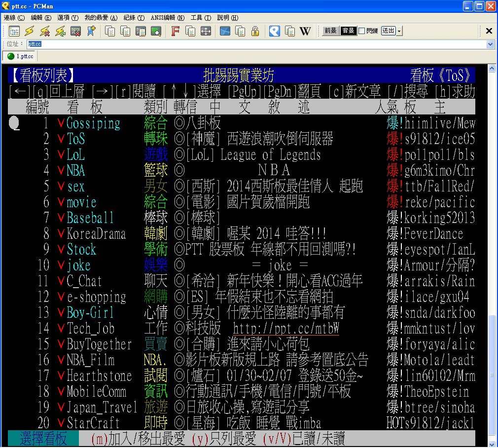Screen dimensions: 498x448
Task: Click the blue fullscreen screen icon
Action: [x=225, y=31]
